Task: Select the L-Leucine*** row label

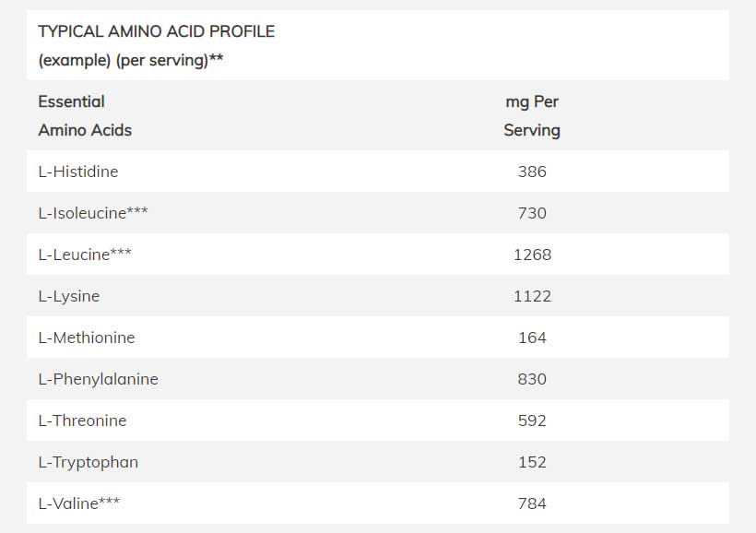Action: point(85,255)
